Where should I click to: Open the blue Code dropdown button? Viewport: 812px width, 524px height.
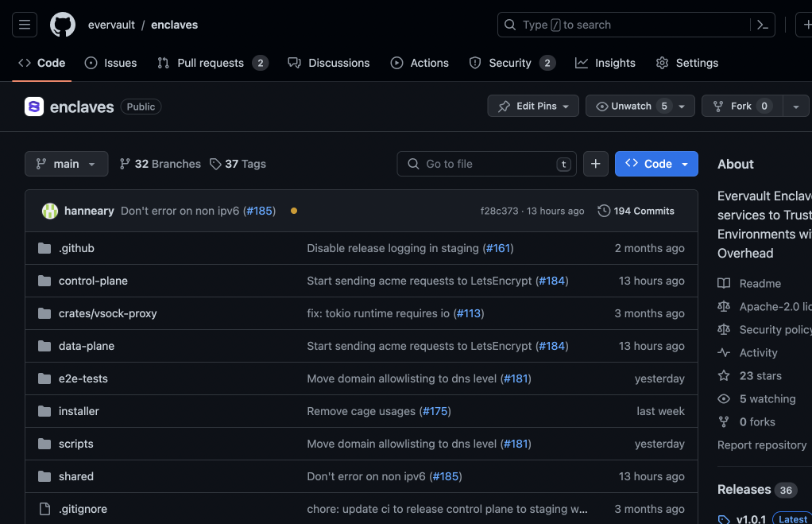tap(656, 164)
